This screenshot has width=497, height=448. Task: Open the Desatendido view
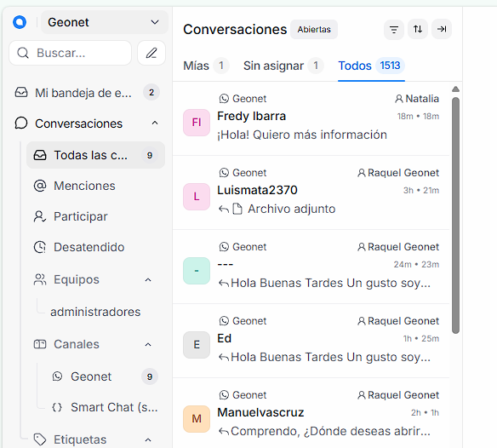pyautogui.click(x=95, y=247)
